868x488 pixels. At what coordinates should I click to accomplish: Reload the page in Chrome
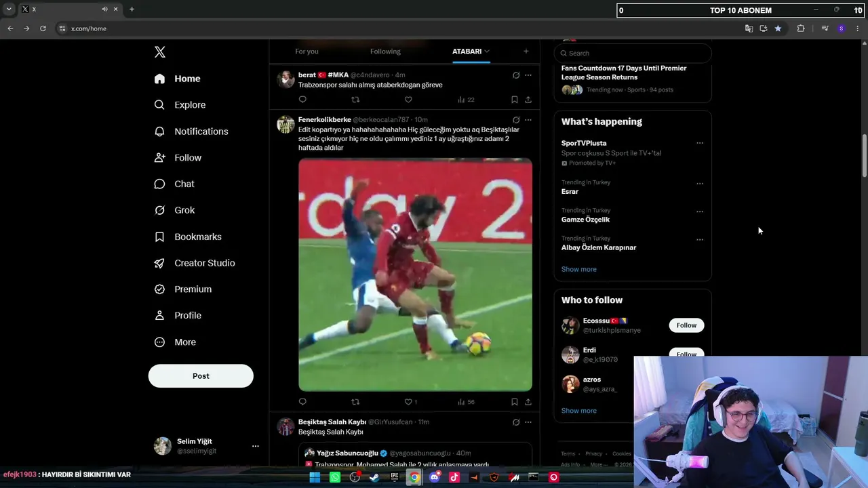(x=43, y=28)
